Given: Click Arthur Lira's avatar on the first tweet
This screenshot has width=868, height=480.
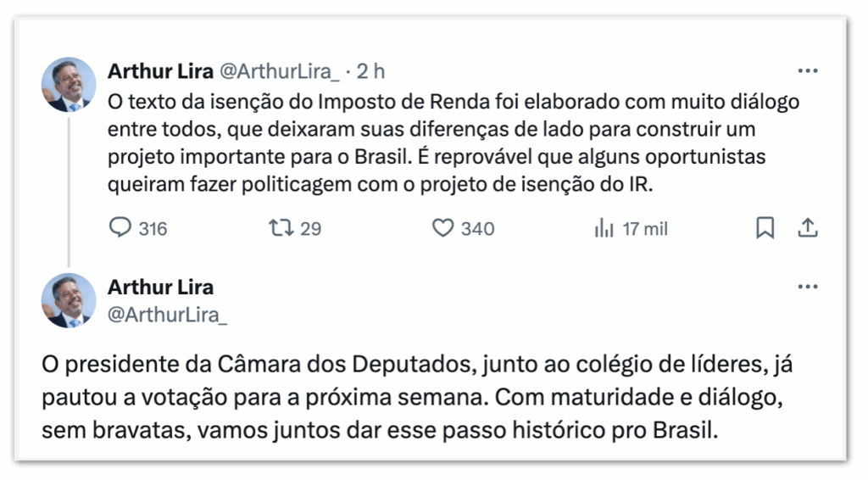Looking at the screenshot, I should tap(69, 86).
